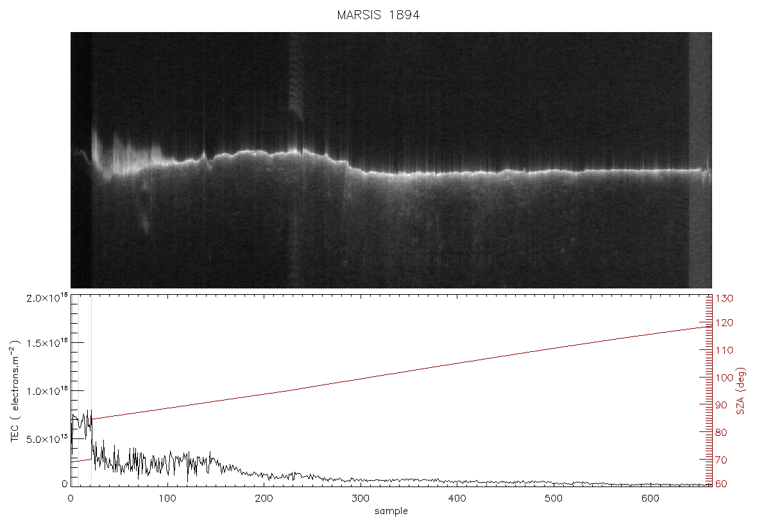The width and height of the screenshot is (757, 532).
Task: Click the 60 SZA tick label
Action: click(721, 483)
